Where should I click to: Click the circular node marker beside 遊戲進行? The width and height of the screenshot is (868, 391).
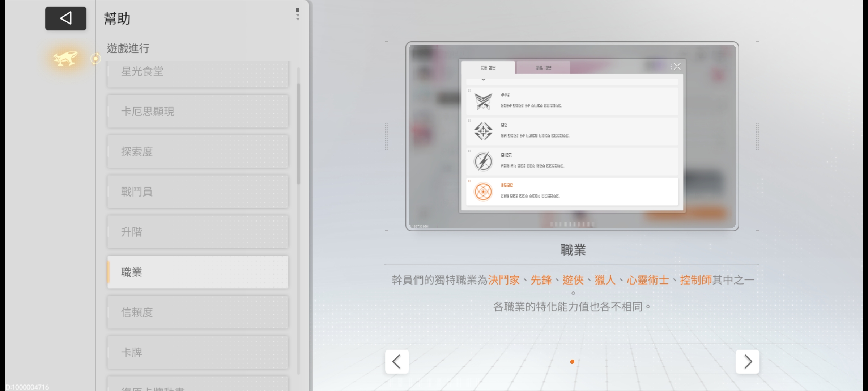click(95, 58)
